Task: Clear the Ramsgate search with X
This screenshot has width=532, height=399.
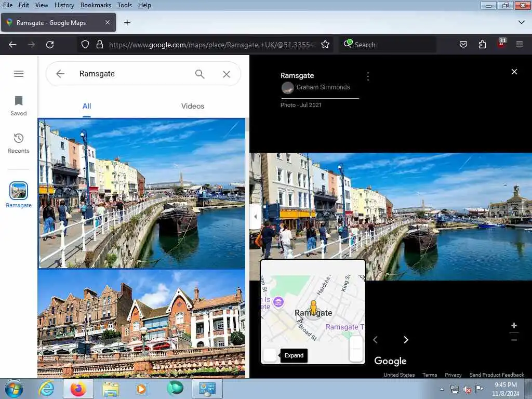Action: point(227,74)
